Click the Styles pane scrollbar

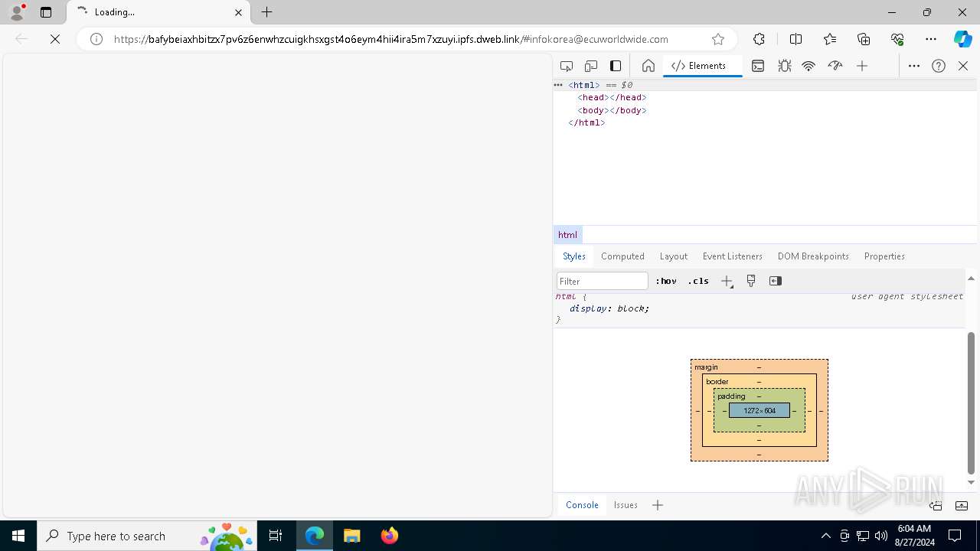(971, 403)
